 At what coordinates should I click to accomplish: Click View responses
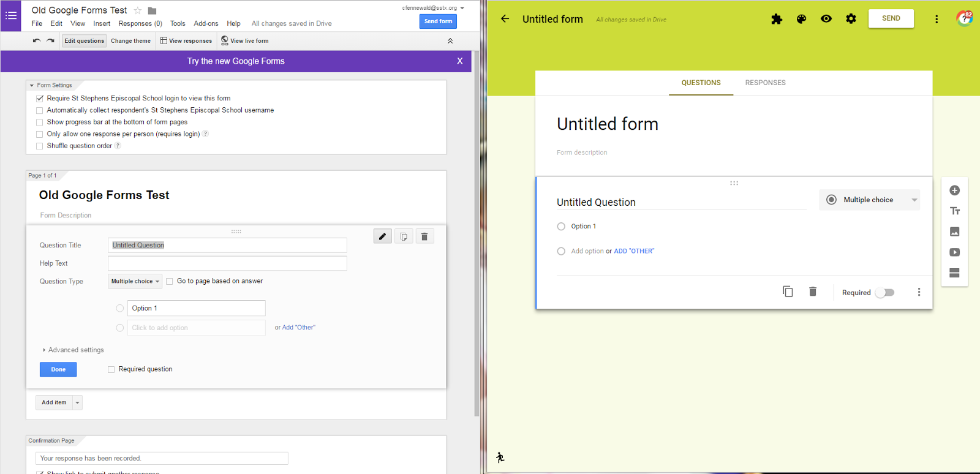tap(186, 41)
